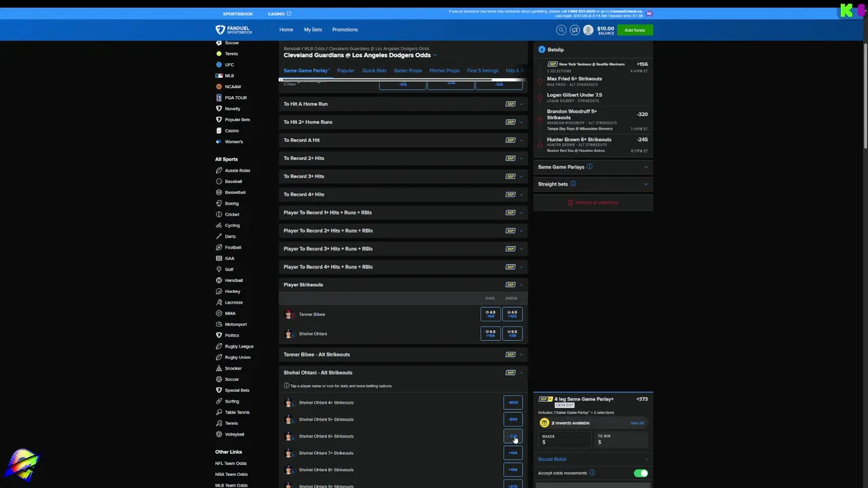The height and width of the screenshot is (488, 868).
Task: Switch to Popular tab
Action: 346,70
